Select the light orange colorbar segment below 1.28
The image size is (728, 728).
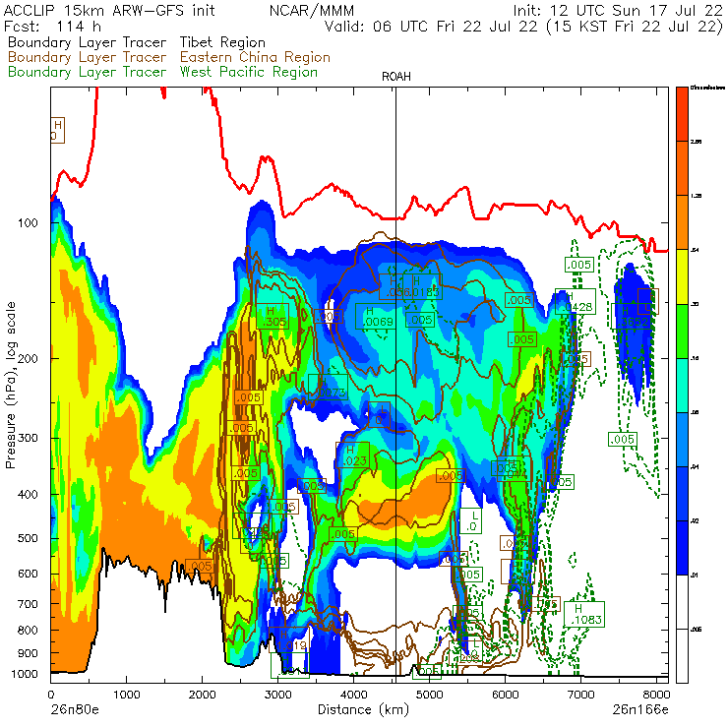(682, 222)
